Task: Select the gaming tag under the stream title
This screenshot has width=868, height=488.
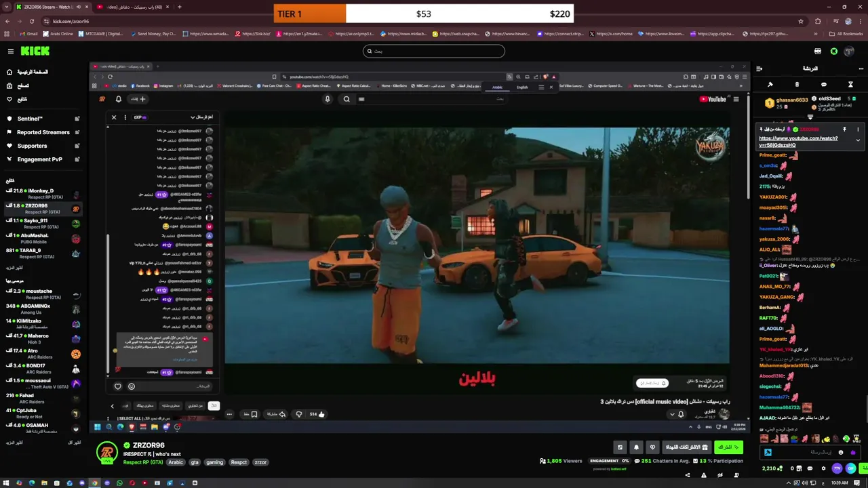Action: pos(214,462)
